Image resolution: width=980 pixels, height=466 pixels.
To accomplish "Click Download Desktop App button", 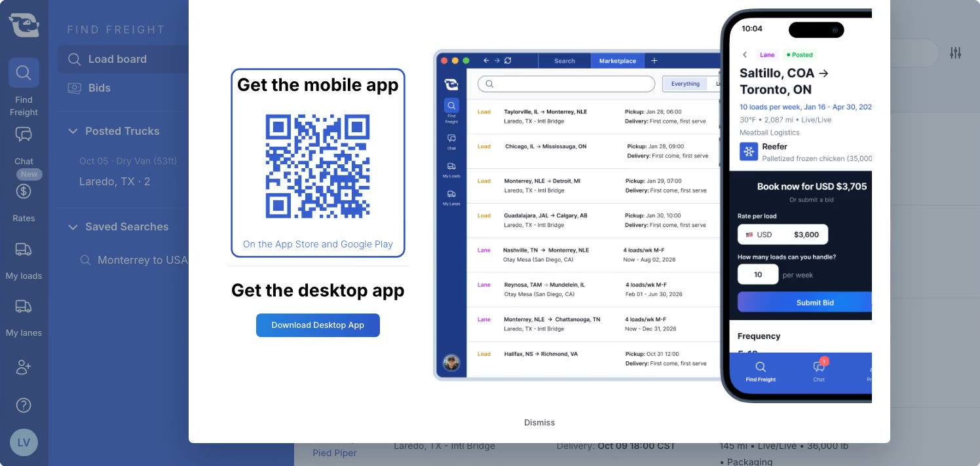I will coord(318,325).
